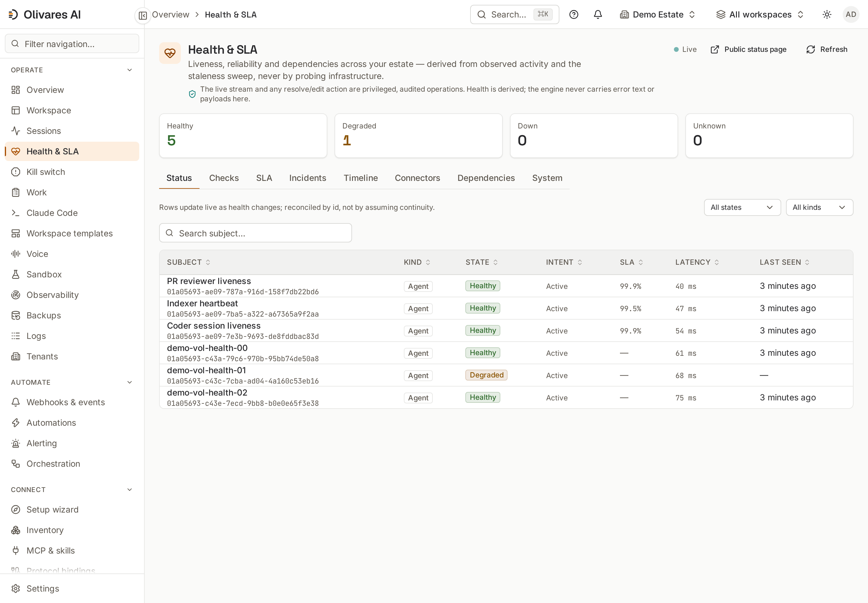Click Overview in the breadcrumb
Screen dimensions: 868x603
tap(170, 15)
